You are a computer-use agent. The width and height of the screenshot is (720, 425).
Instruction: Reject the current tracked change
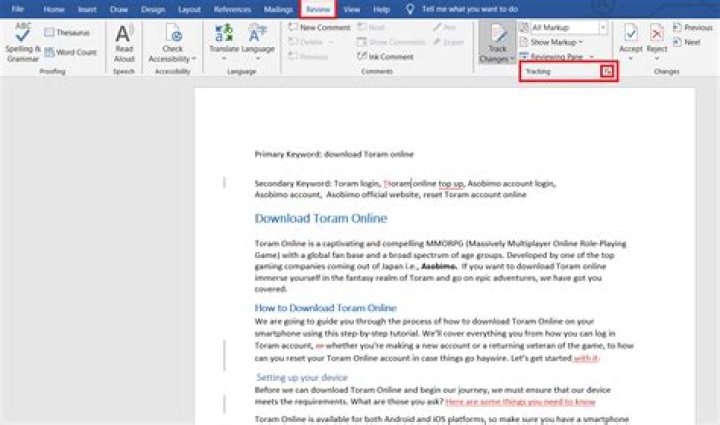coord(657,38)
